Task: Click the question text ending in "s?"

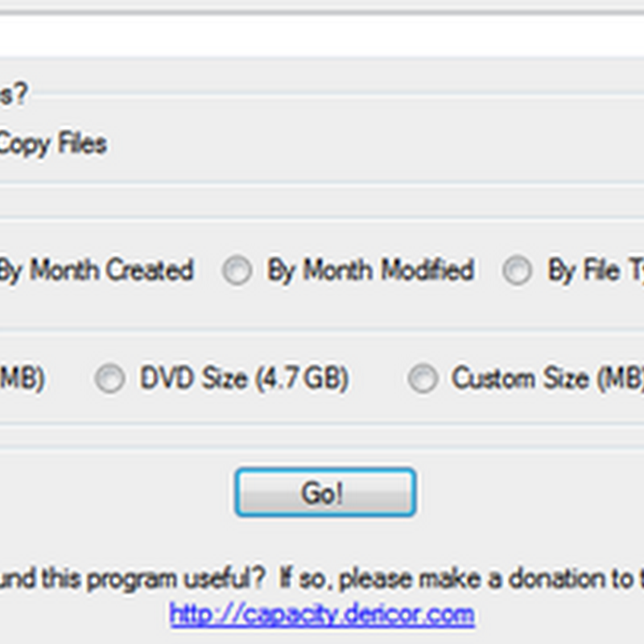Action: [13, 94]
